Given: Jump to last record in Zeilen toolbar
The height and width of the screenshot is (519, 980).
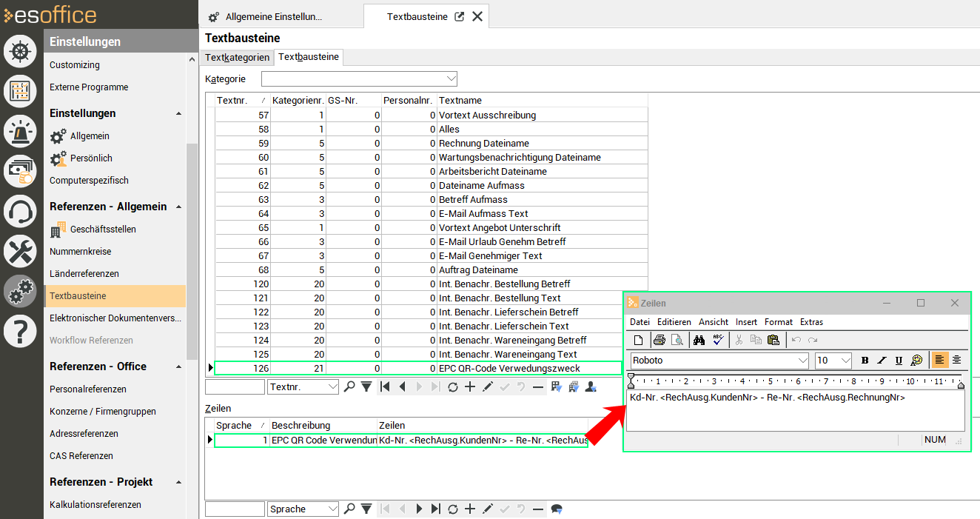Looking at the screenshot, I should (x=436, y=509).
